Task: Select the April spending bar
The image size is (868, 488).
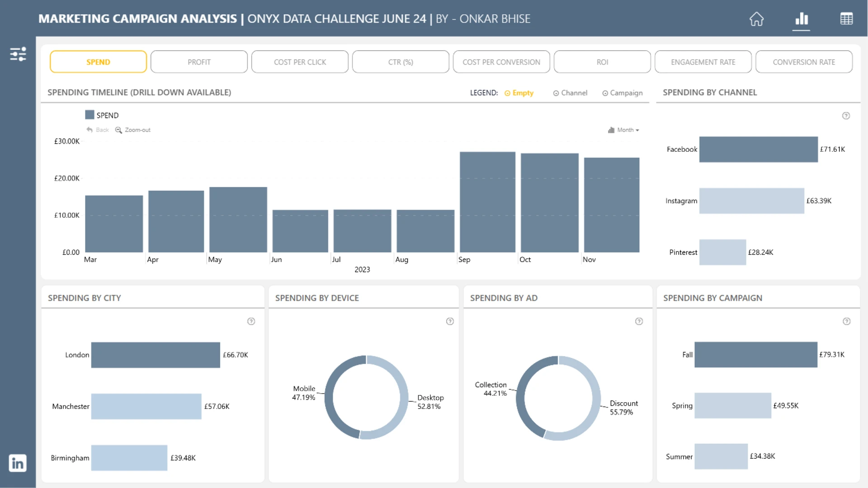Action: pos(176,221)
